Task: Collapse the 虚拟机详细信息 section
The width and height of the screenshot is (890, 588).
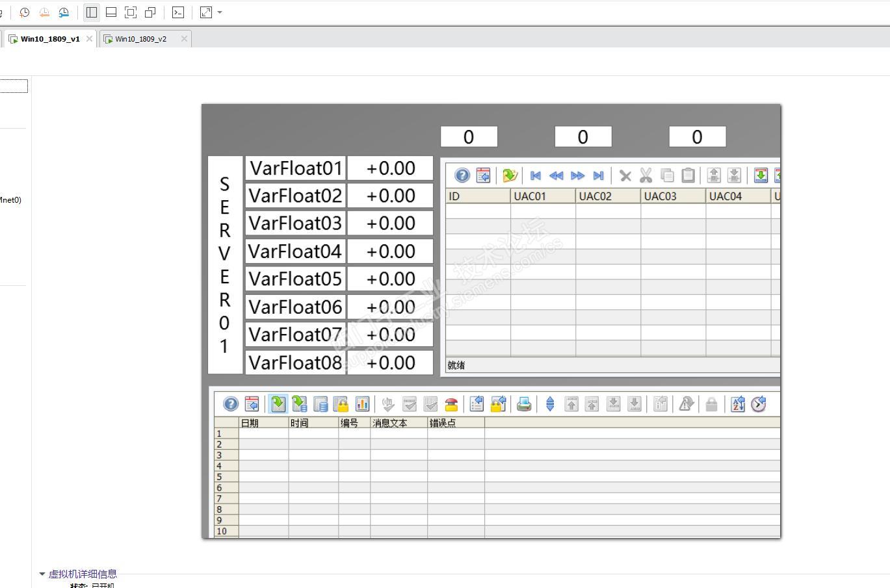Action: point(42,574)
